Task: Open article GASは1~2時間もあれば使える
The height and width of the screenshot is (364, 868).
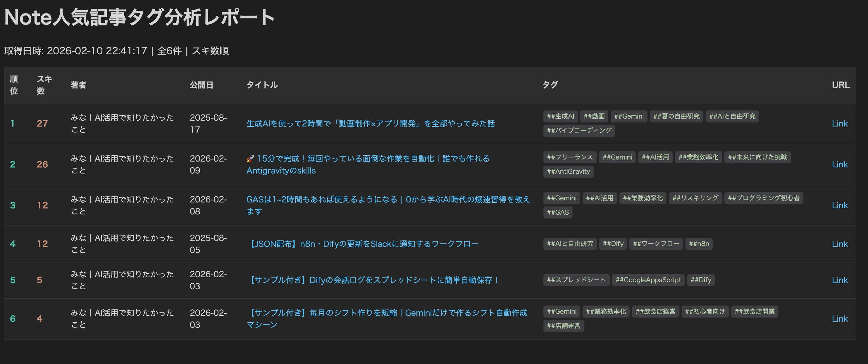Action: pyautogui.click(x=388, y=205)
